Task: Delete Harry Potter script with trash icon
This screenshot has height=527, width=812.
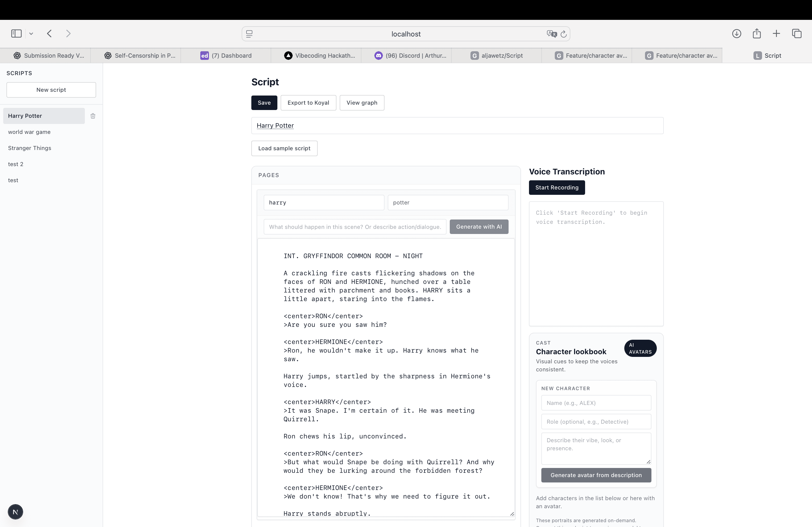Action: coord(93,116)
